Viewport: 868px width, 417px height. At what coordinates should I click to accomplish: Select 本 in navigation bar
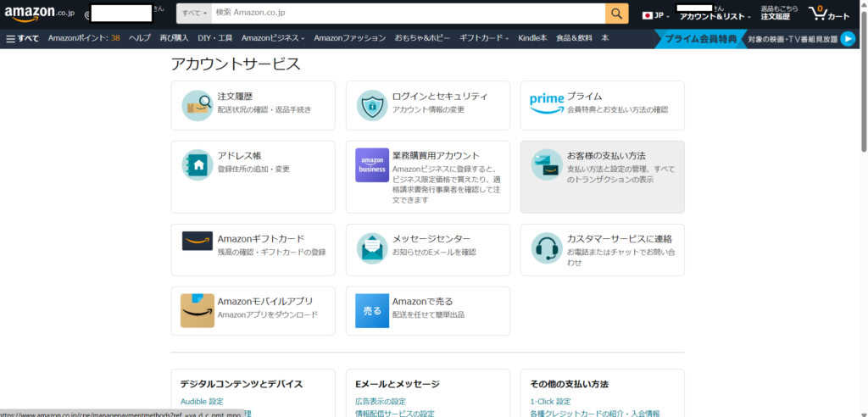pos(605,38)
